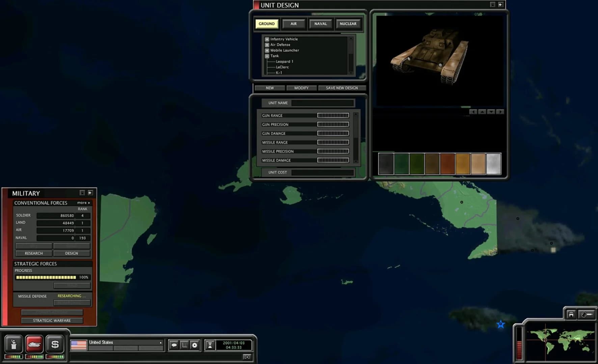Image resolution: width=598 pixels, height=364 pixels.
Task: Expand the Infantry Vehicle category
Action: (x=267, y=39)
